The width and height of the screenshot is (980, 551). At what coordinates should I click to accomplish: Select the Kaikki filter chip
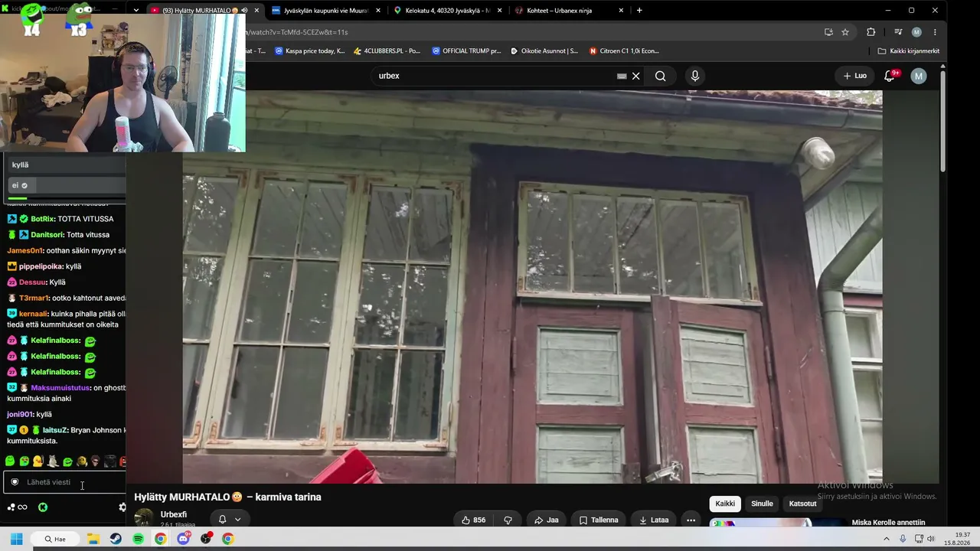[x=725, y=504]
